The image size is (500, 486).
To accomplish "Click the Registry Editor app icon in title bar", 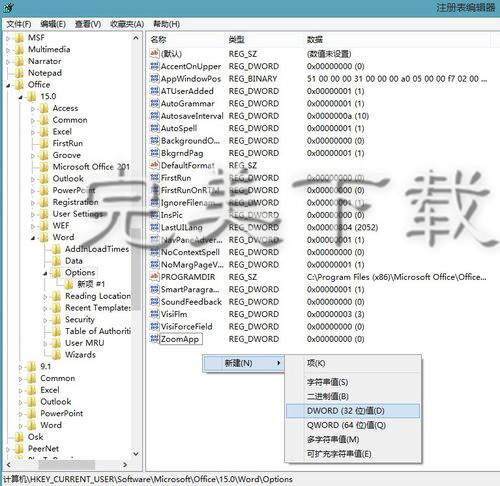I will (8, 7).
